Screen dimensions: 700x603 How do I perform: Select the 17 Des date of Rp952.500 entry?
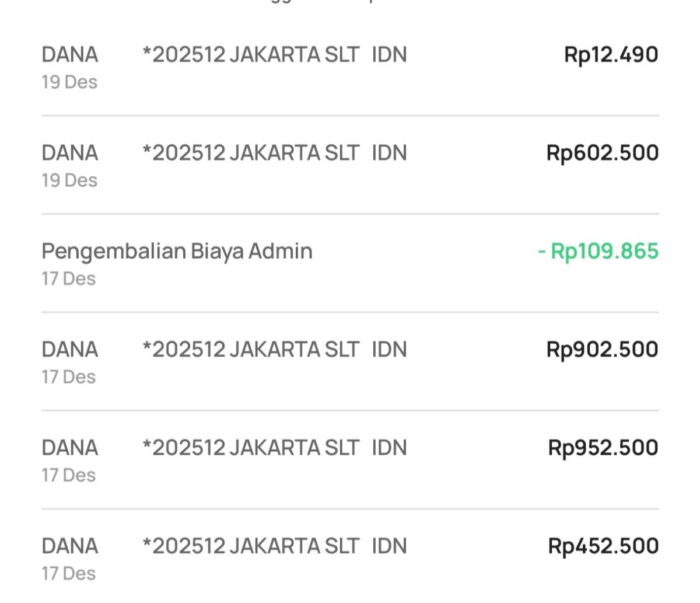[68, 475]
